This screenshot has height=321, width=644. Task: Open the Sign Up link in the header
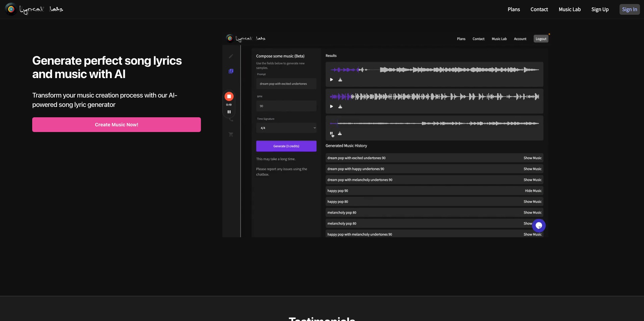[x=600, y=9]
